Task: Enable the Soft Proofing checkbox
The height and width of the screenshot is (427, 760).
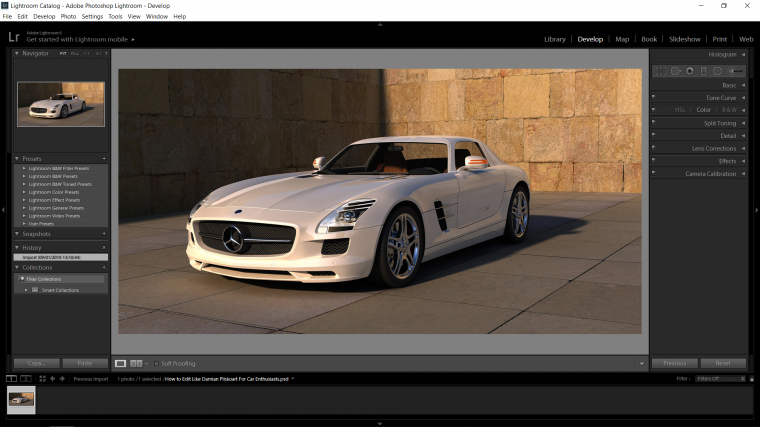Action: tap(156, 364)
